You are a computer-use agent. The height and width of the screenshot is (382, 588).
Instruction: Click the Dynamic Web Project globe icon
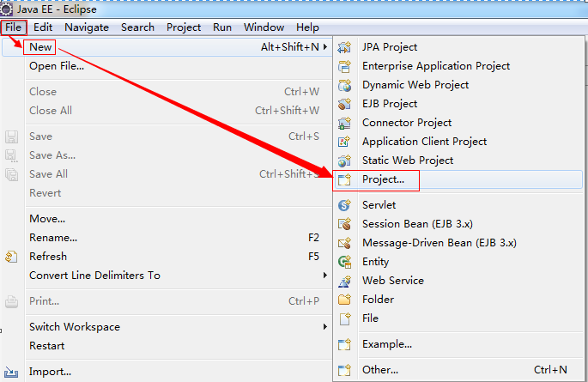click(x=344, y=85)
